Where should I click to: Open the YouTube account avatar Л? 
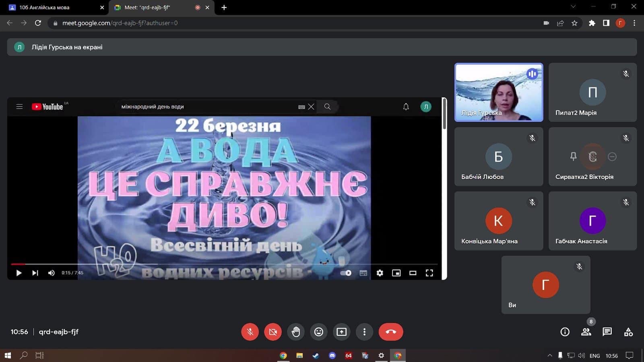[426, 107]
